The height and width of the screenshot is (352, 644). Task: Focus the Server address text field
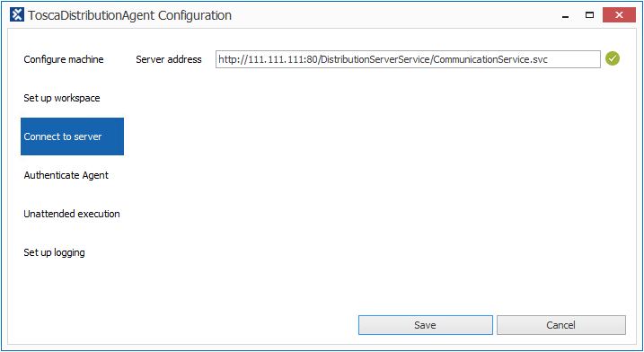[408, 59]
